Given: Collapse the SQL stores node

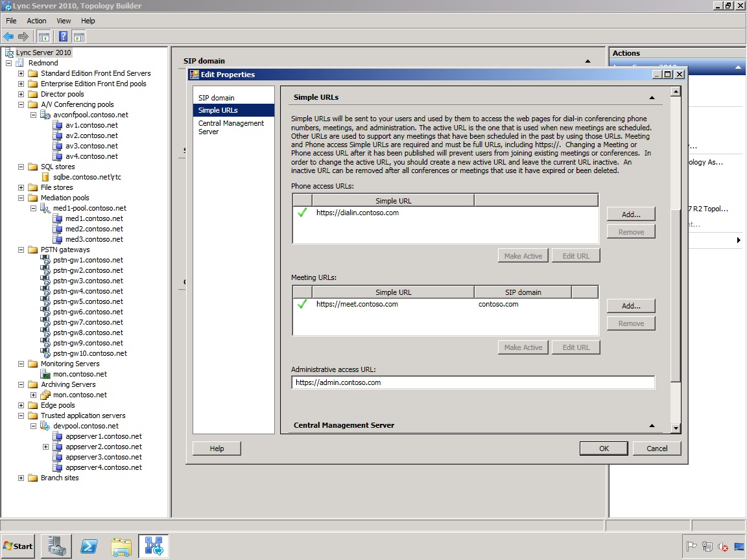Looking at the screenshot, I should click(21, 167).
